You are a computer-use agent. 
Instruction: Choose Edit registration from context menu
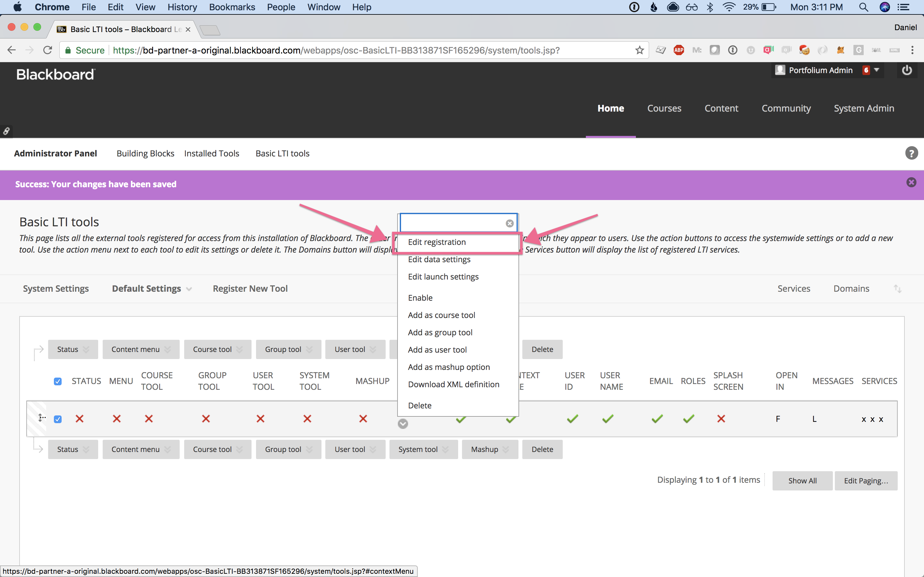pyautogui.click(x=437, y=242)
